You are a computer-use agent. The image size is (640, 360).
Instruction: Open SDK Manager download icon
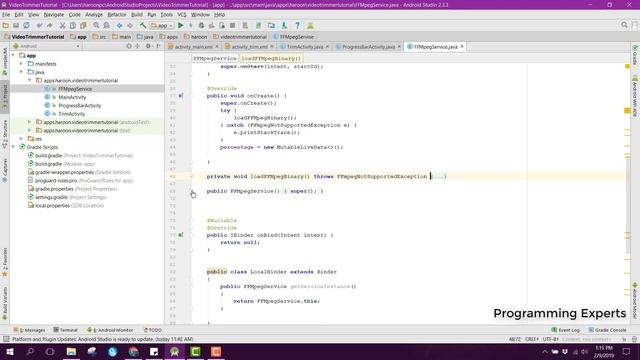pyautogui.click(x=284, y=25)
